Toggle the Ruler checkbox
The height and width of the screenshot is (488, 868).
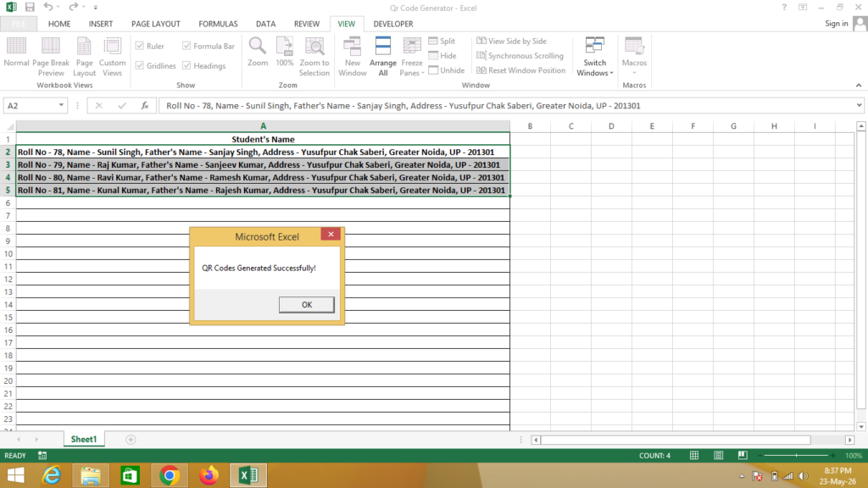tap(140, 46)
